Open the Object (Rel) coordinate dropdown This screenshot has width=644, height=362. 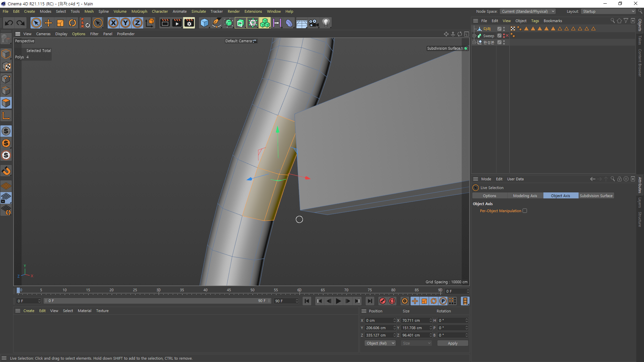pos(380,343)
